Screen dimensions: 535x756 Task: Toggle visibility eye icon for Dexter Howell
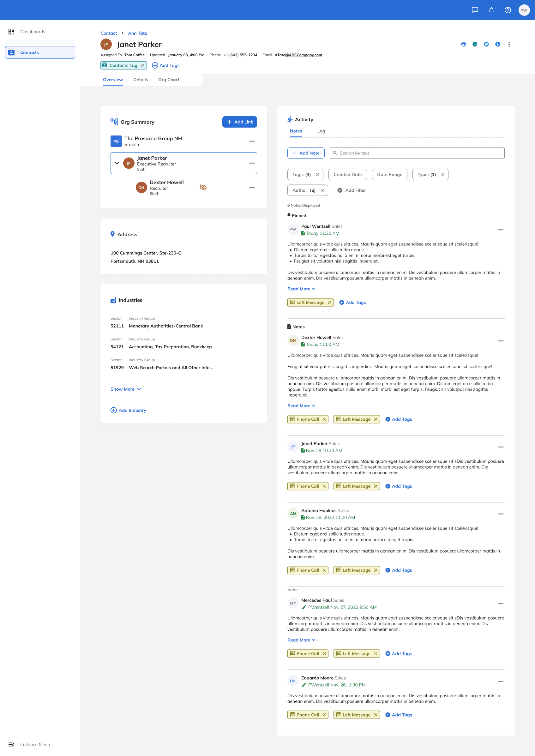[x=203, y=188]
